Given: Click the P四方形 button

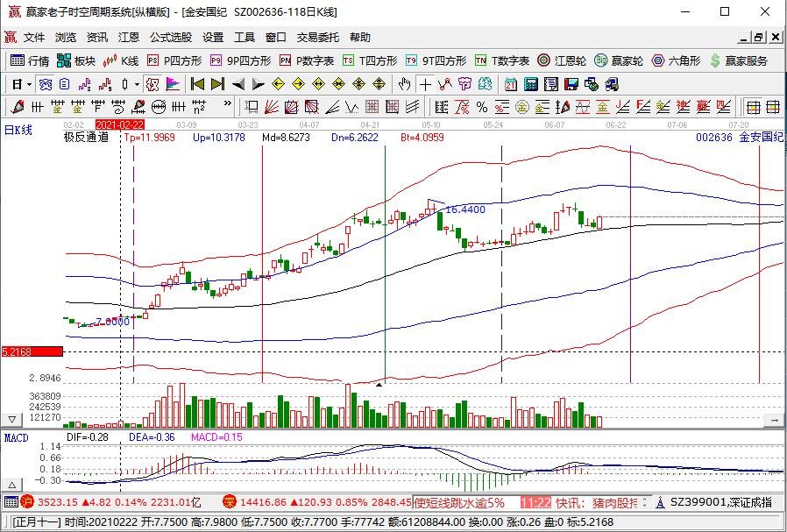Looking at the screenshot, I should (174, 60).
